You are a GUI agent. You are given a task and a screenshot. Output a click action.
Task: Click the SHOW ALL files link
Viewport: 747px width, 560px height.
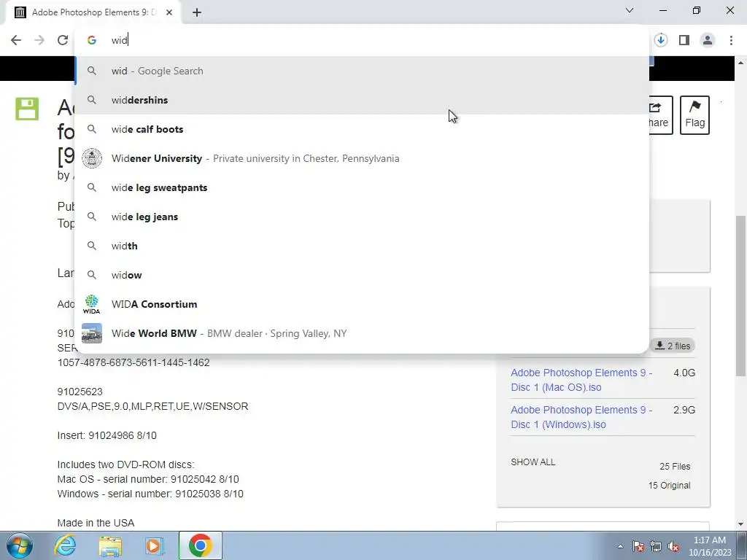pos(533,462)
